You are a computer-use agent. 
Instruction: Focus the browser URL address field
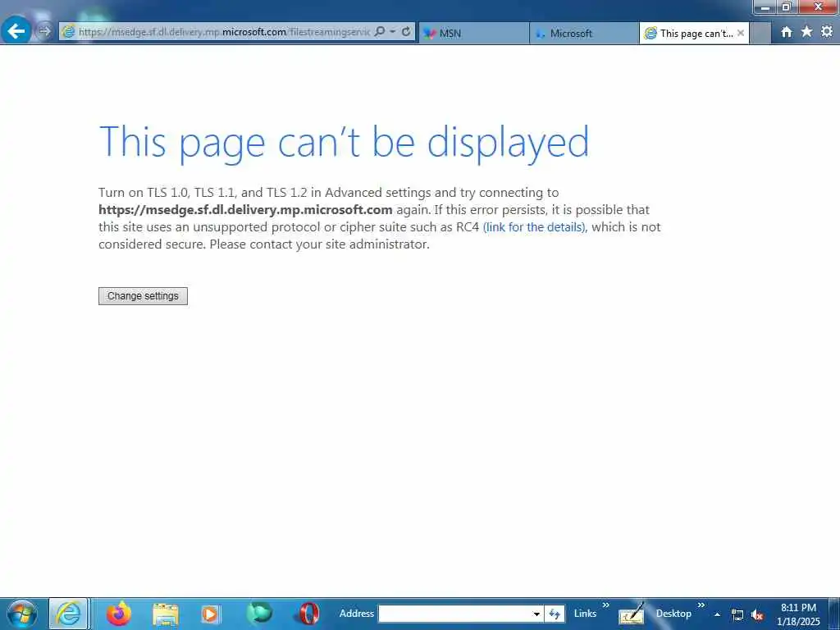pos(224,32)
